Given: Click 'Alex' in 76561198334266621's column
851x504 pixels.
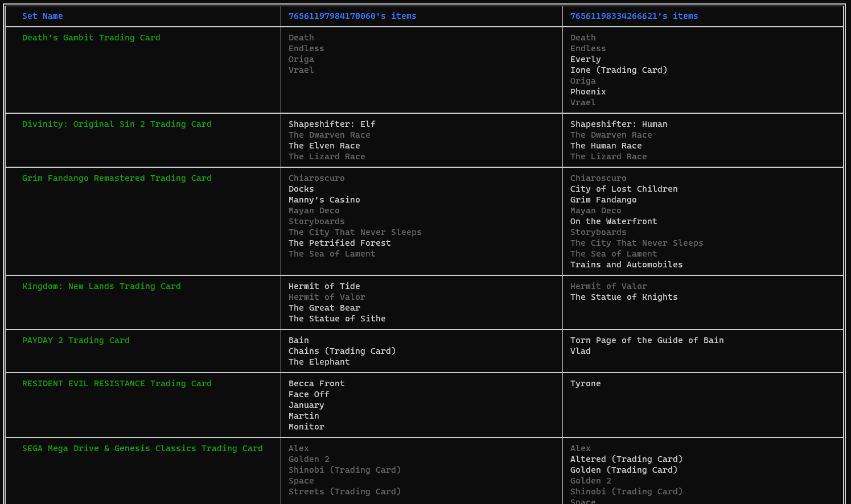Looking at the screenshot, I should click(581, 448).
